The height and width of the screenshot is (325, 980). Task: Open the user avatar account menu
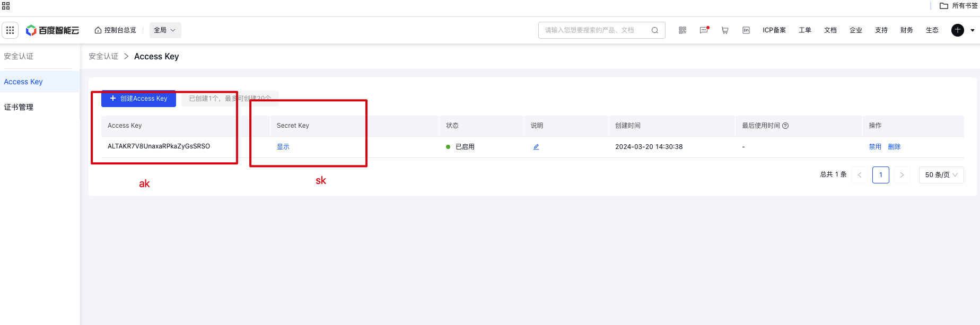(958, 30)
